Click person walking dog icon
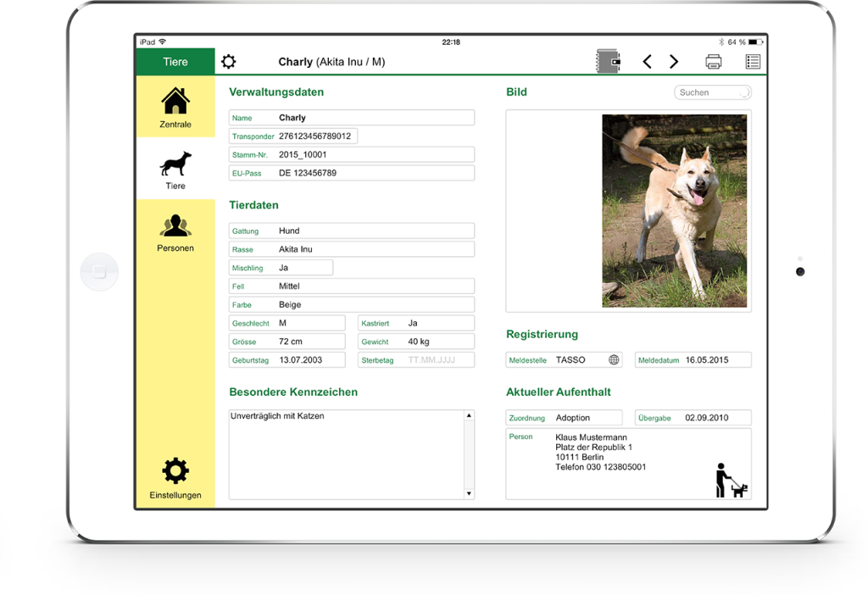Viewport: 868px width, 595px height. [731, 481]
